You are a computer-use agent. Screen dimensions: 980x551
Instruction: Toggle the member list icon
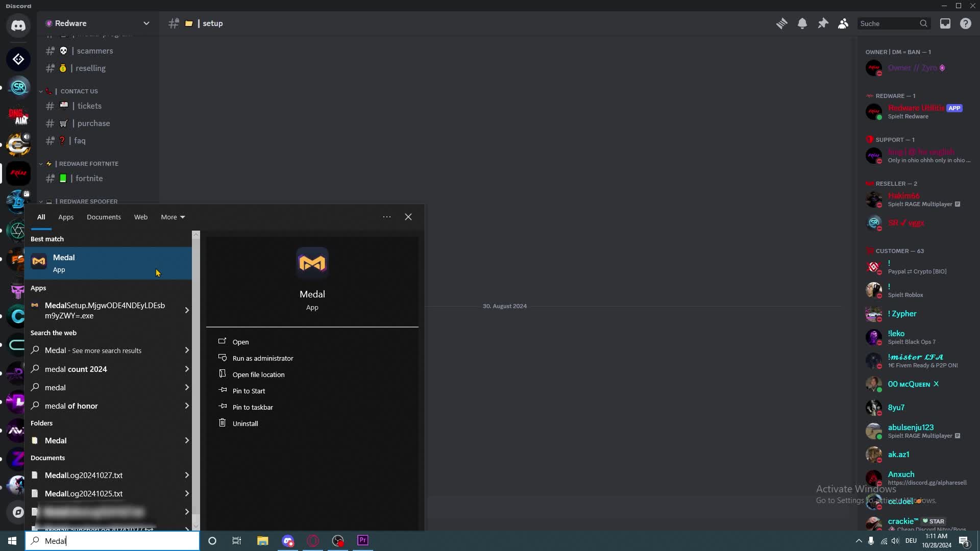coord(843,23)
